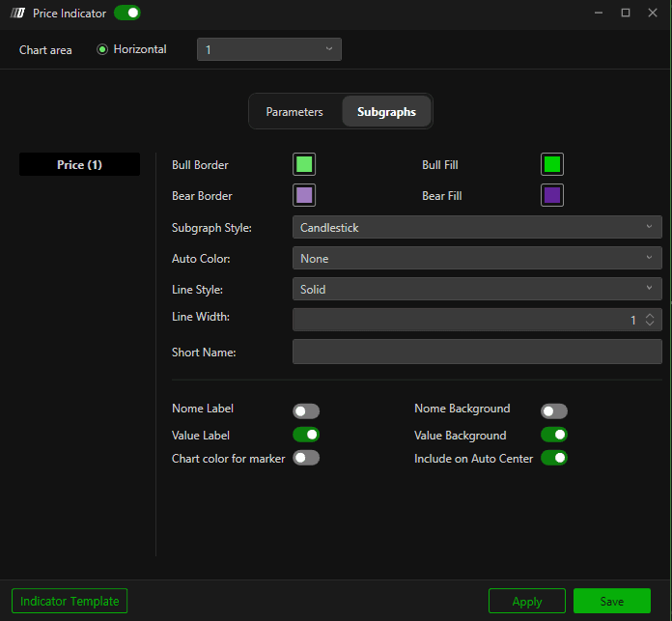Click the app logo icon in title bar
Viewport: 672px width, 621px height.
(17, 13)
